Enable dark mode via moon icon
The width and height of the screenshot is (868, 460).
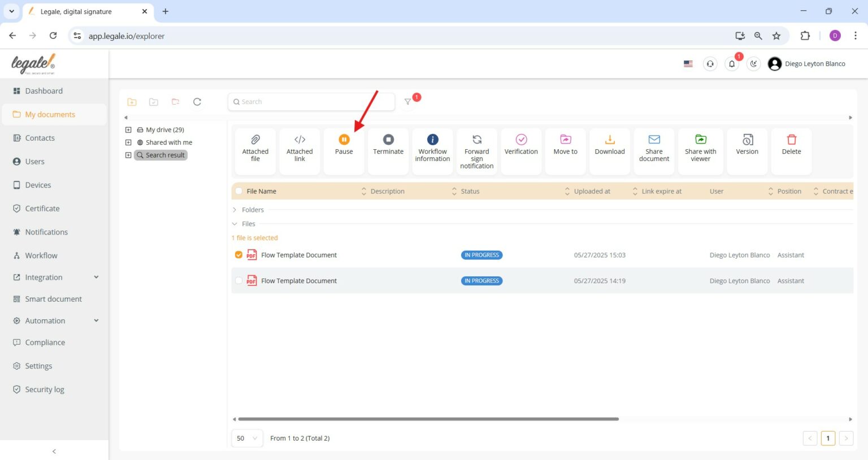coord(753,63)
